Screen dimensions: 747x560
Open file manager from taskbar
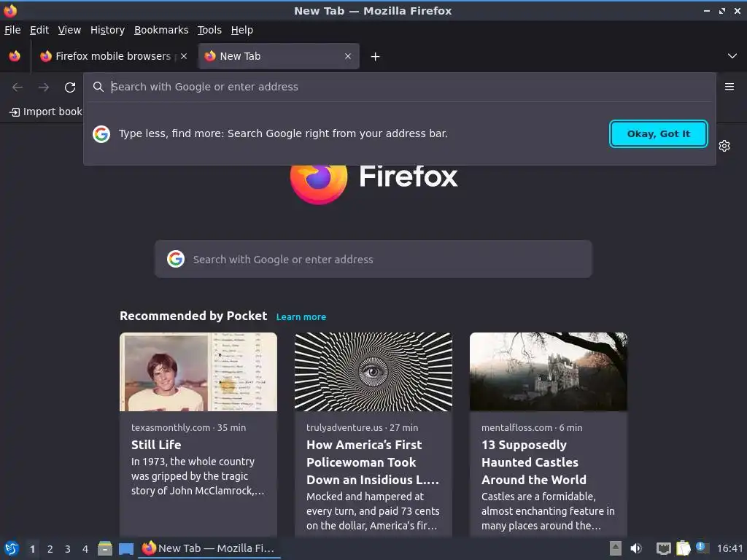tap(105, 548)
